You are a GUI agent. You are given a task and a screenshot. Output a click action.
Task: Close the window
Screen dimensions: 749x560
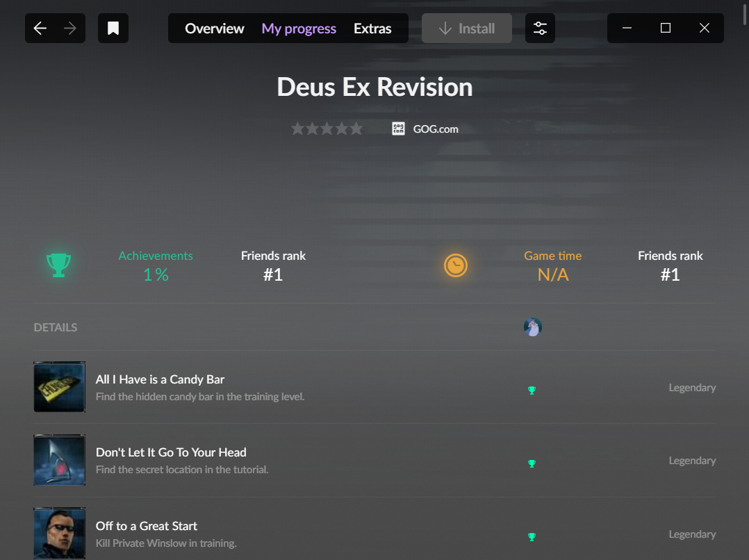coord(704,28)
